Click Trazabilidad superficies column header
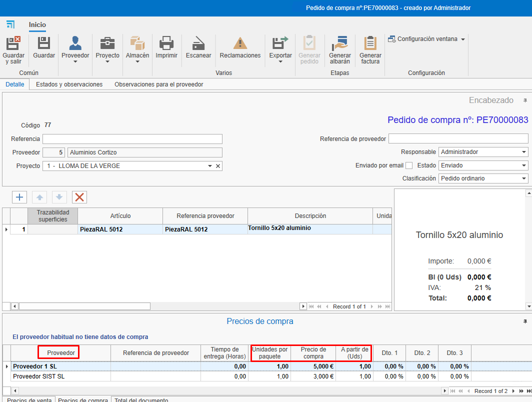Screen dimensions: 532x402 53,216
